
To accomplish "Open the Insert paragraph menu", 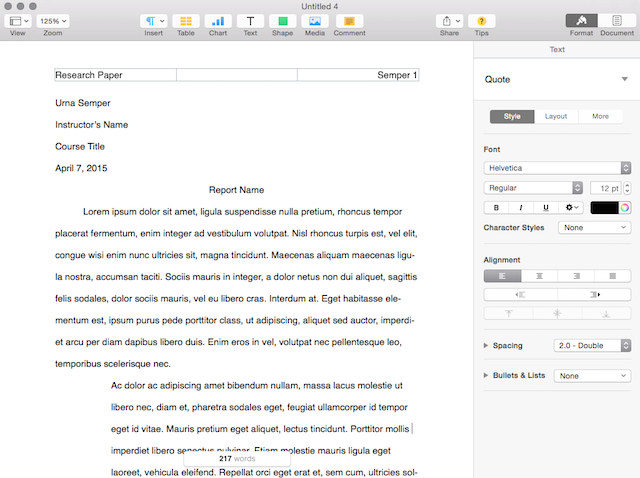I will (x=153, y=21).
